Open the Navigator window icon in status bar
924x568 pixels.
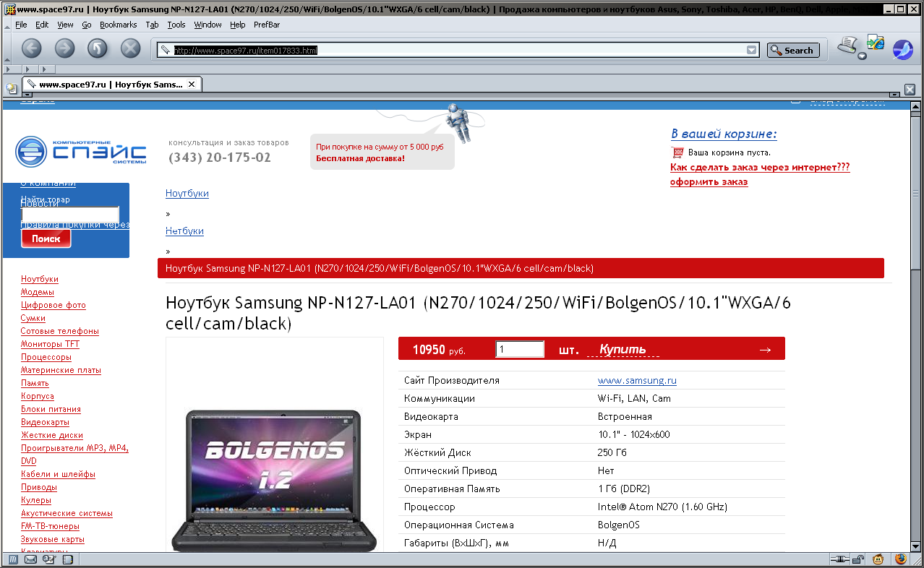pyautogui.click(x=13, y=559)
